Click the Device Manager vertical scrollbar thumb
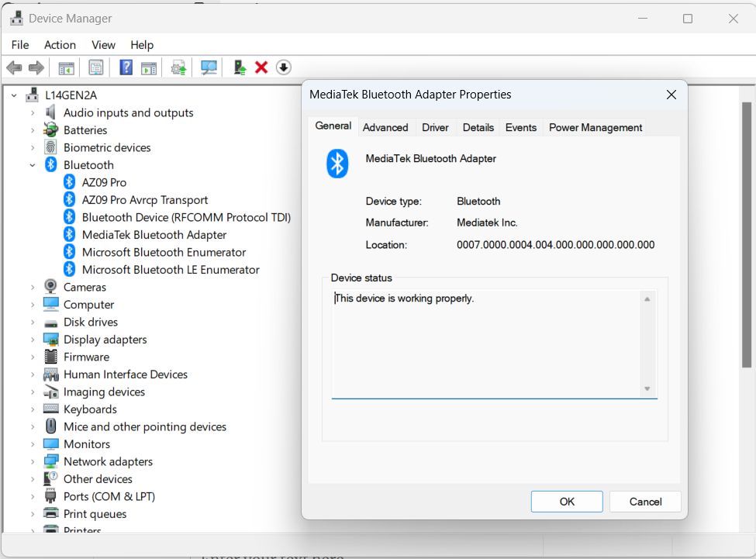This screenshot has height=559, width=756. pos(747,235)
